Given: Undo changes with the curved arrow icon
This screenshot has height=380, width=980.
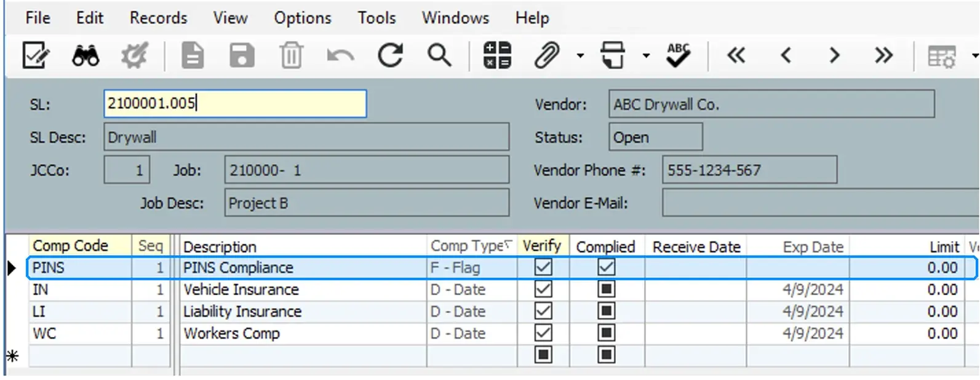Looking at the screenshot, I should pyautogui.click(x=340, y=56).
